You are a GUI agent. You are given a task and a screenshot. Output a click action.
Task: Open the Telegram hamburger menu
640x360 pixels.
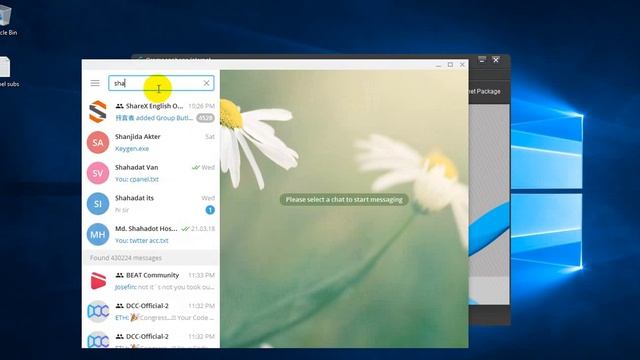click(95, 83)
